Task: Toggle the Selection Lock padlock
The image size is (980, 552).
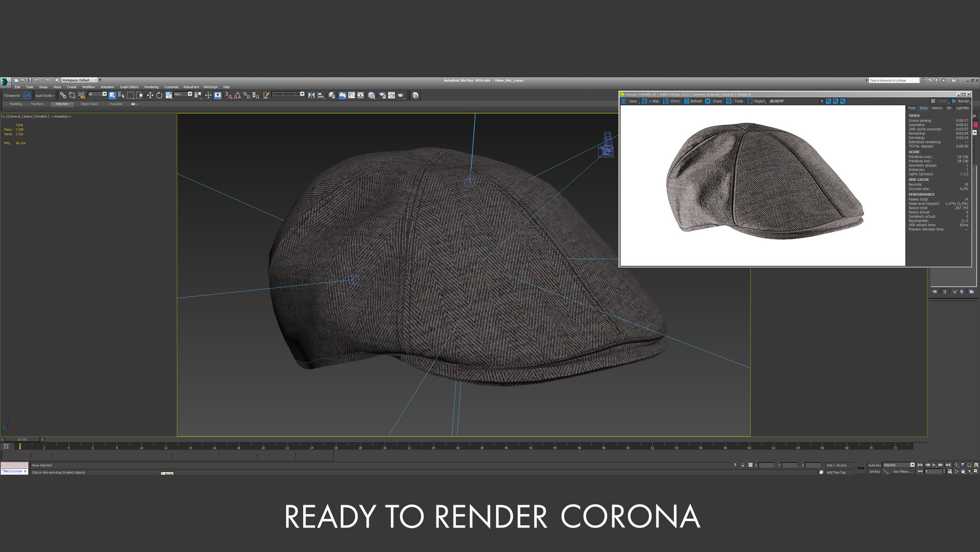Action: (743, 465)
